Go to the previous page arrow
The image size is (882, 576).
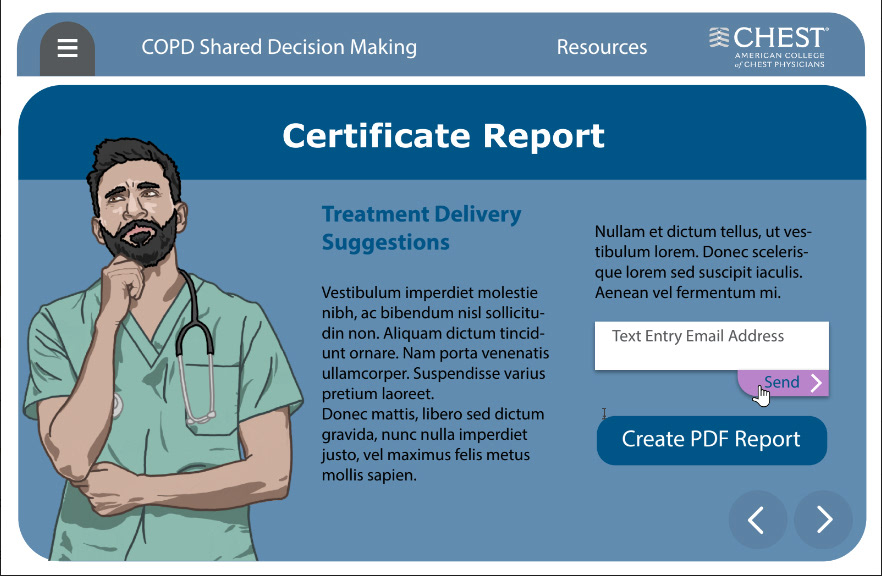coord(757,519)
